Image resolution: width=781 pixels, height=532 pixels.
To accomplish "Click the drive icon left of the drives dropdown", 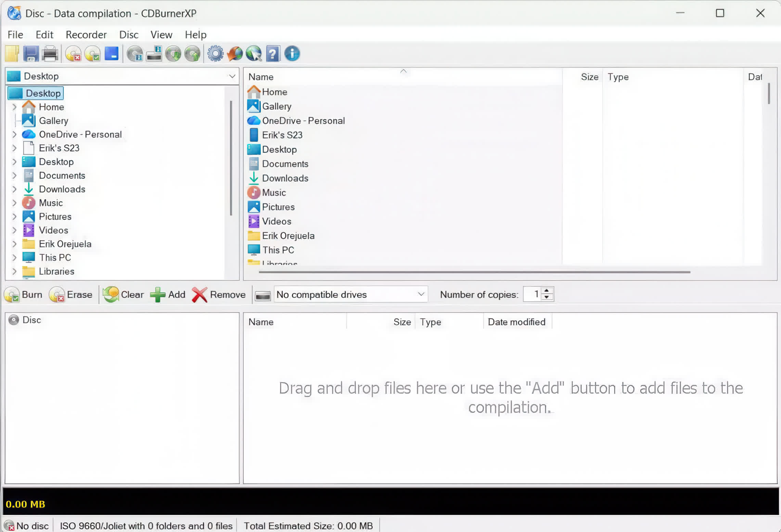I will click(263, 295).
